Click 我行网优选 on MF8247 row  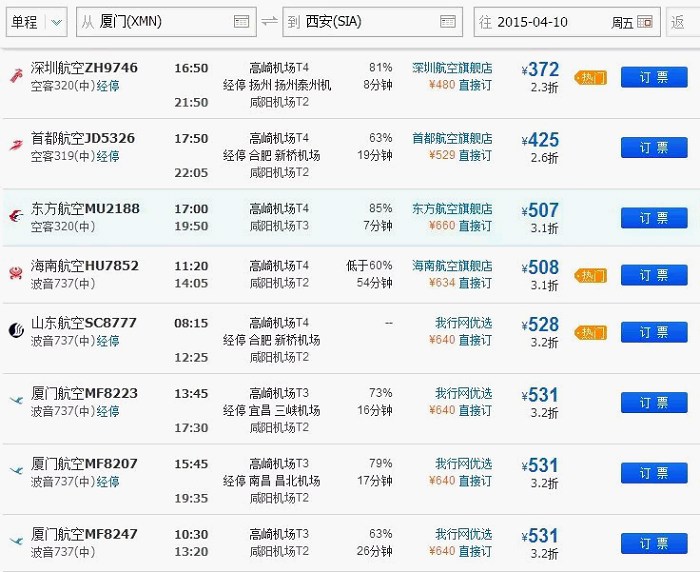(x=464, y=534)
